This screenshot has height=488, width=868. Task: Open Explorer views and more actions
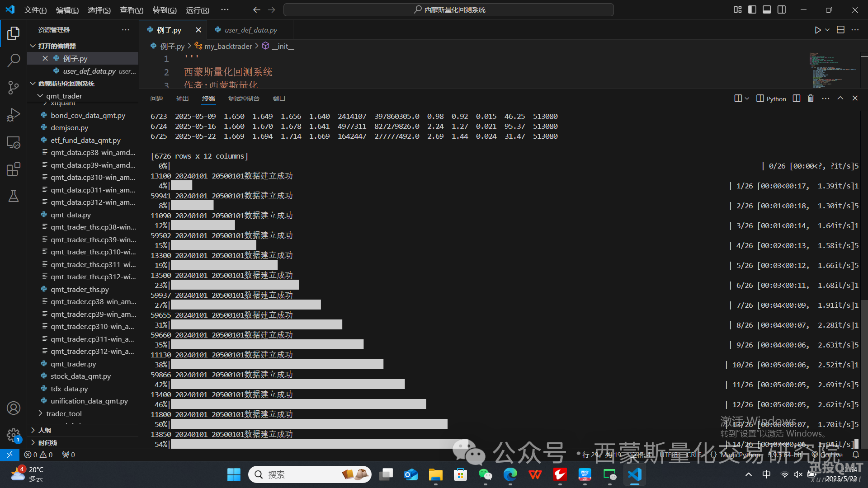126,30
